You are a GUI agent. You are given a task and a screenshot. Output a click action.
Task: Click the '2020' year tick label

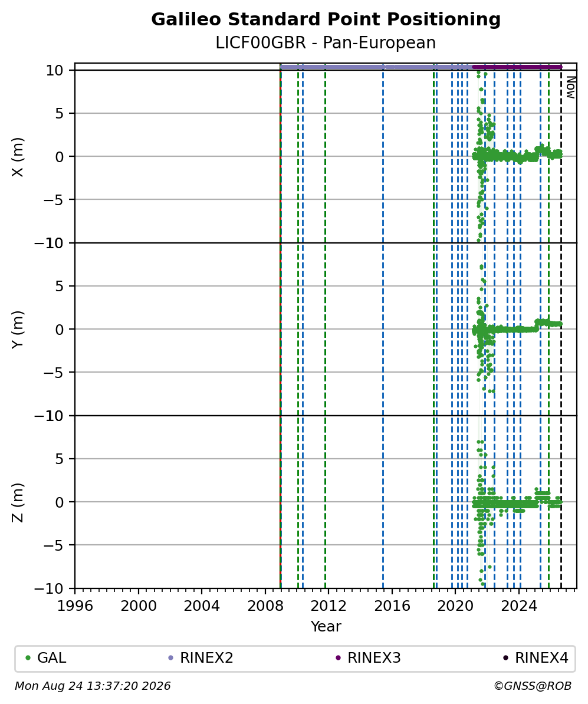coord(455,606)
